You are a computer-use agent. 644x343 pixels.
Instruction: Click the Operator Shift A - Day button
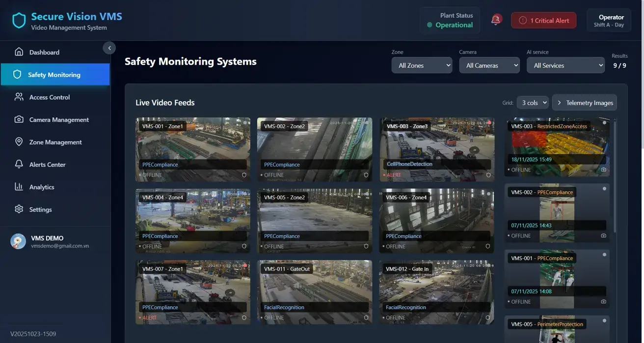point(609,21)
